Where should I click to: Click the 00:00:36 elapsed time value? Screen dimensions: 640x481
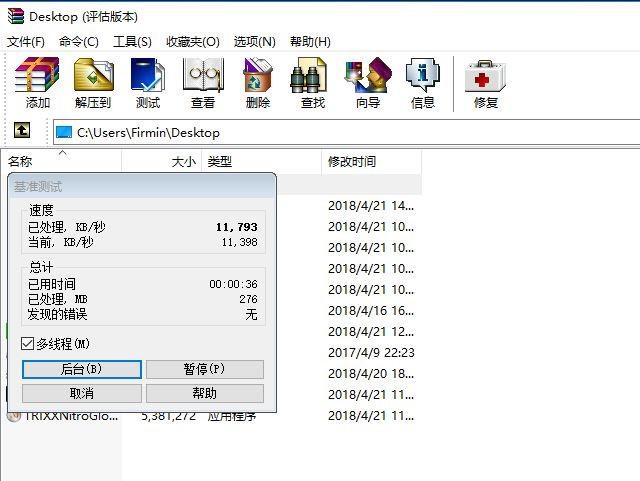click(233, 284)
